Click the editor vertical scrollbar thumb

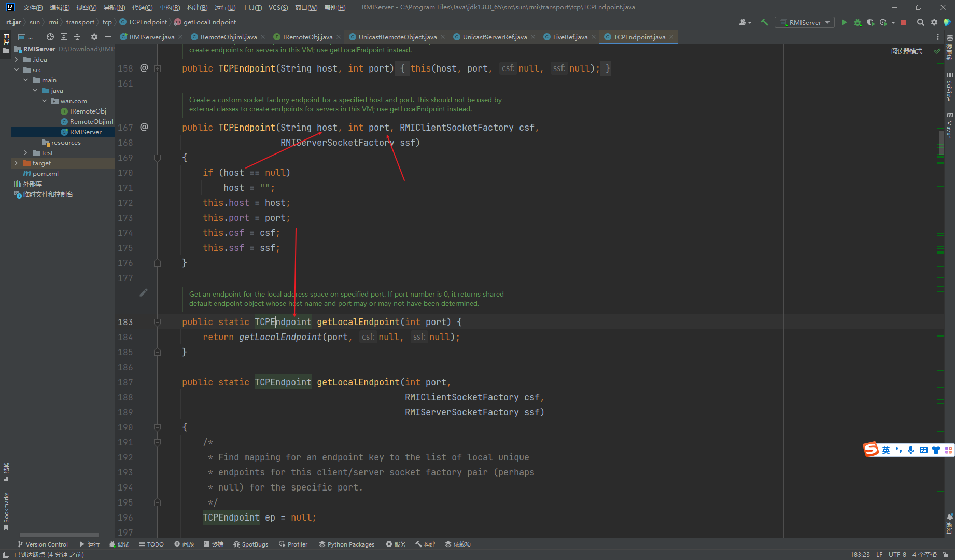click(941, 143)
